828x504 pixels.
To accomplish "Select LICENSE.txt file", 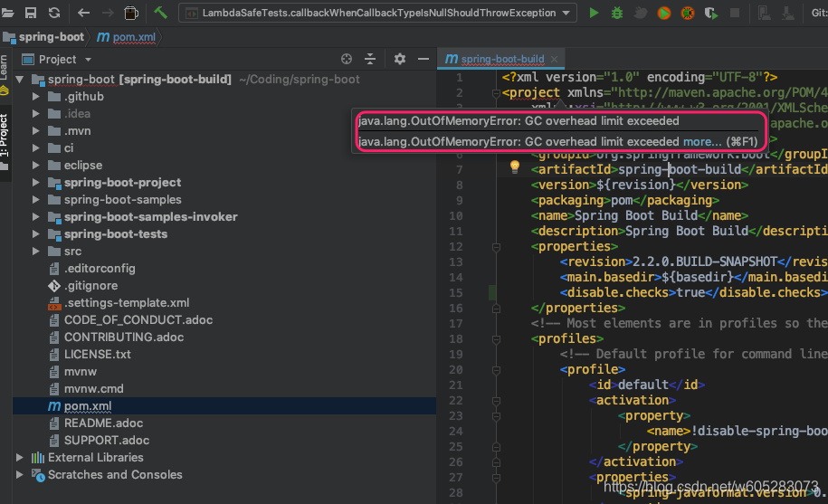I will pyautogui.click(x=97, y=355).
